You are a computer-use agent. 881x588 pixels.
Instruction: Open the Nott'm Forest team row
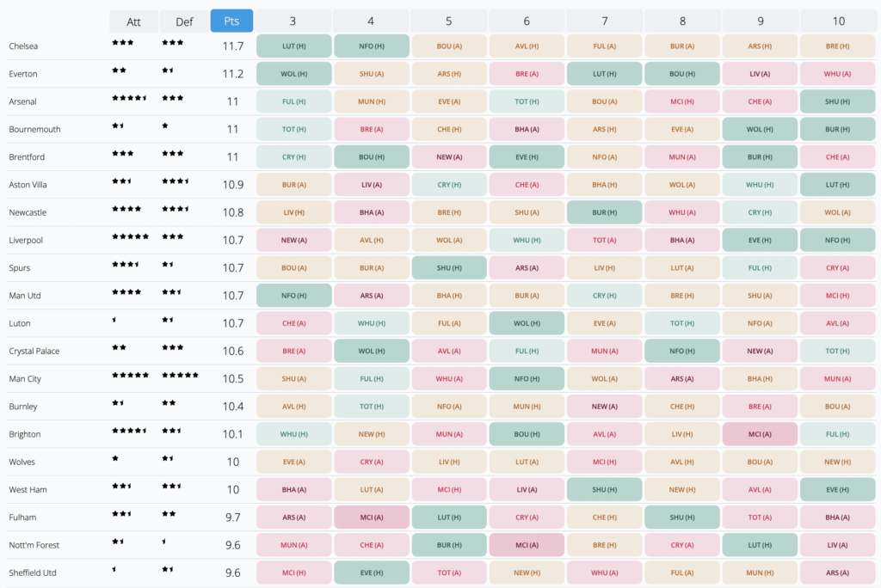pos(33,545)
